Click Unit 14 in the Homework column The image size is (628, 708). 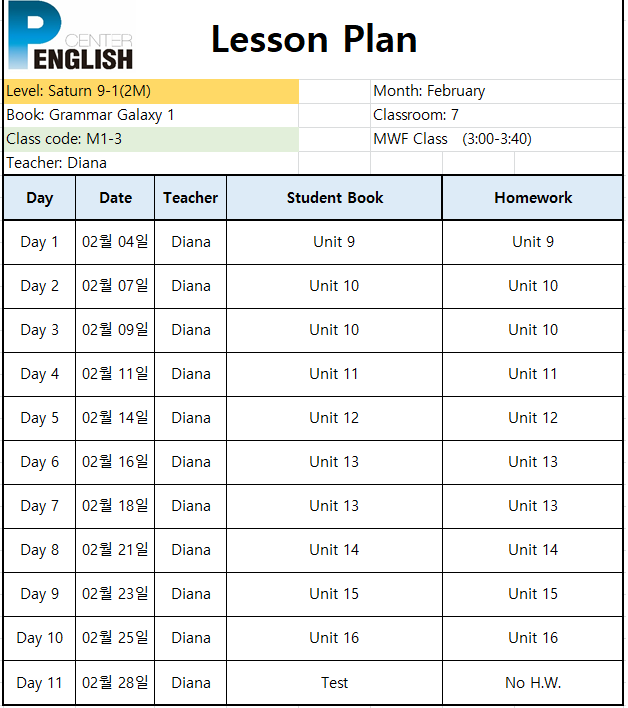533,550
